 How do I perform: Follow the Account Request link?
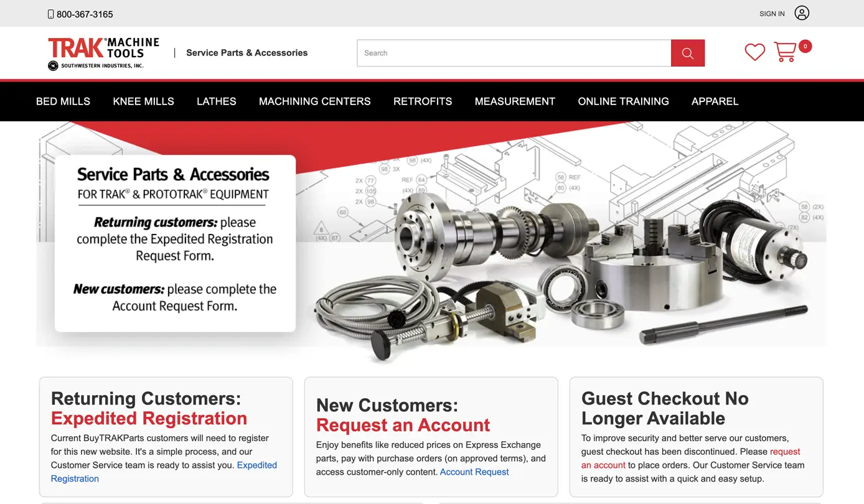pos(474,472)
